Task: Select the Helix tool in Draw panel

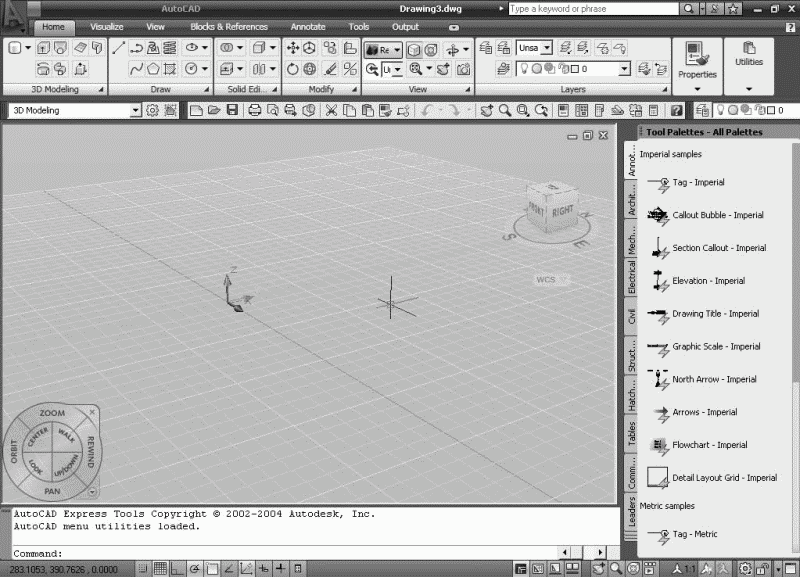Action: click(x=171, y=48)
